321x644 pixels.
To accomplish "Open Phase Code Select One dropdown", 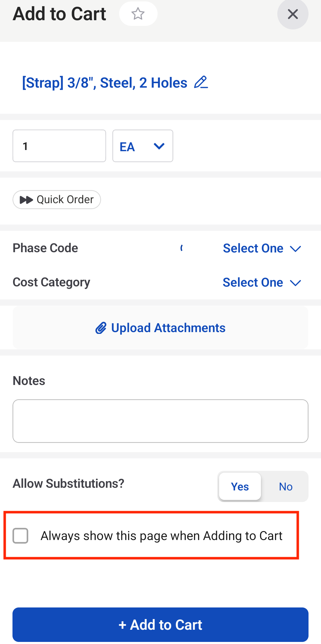I will [x=262, y=248].
